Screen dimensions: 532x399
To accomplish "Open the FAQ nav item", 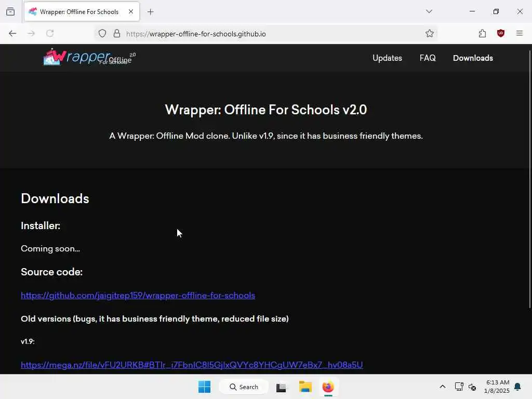I will point(428,58).
